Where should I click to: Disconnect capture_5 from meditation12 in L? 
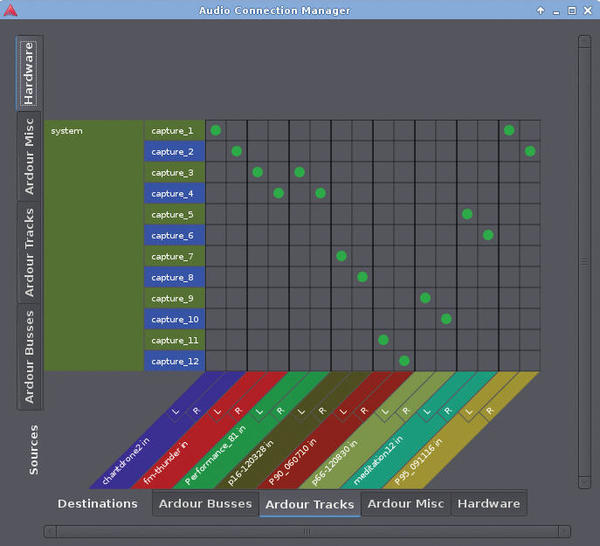coord(467,214)
